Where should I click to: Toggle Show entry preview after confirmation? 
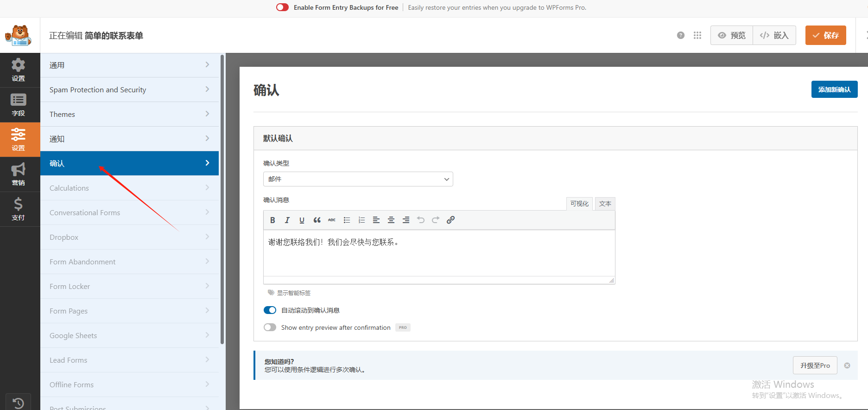click(270, 327)
